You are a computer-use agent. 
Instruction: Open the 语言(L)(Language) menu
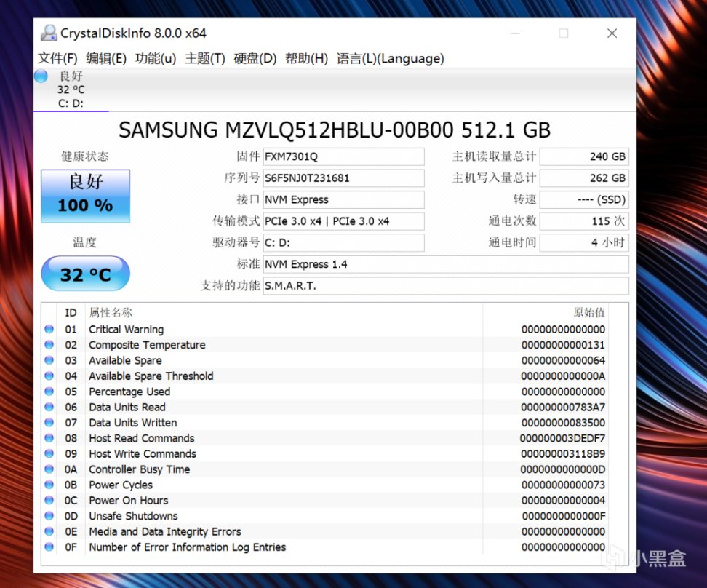click(390, 58)
